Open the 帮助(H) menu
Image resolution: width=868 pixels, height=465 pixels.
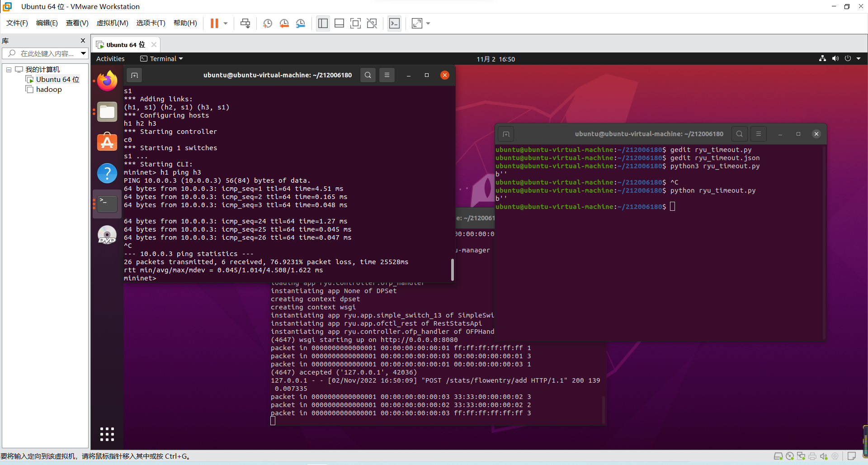pyautogui.click(x=185, y=23)
